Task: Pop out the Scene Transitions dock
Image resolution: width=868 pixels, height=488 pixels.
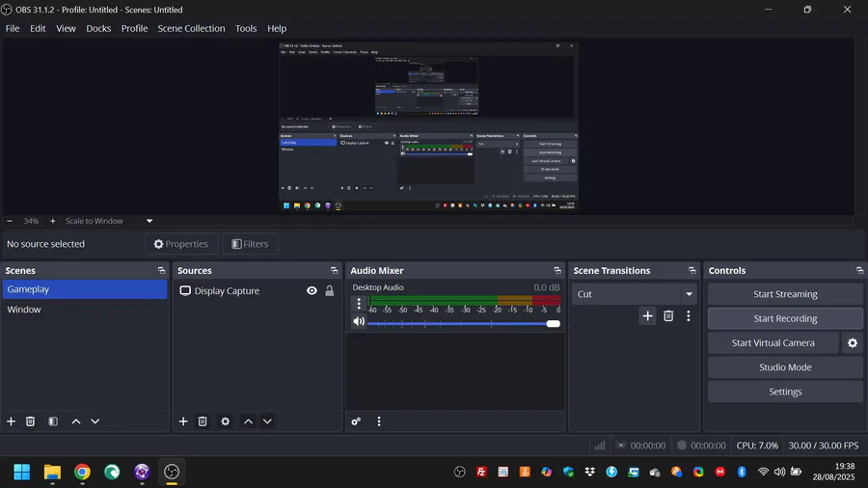Action: (x=692, y=271)
